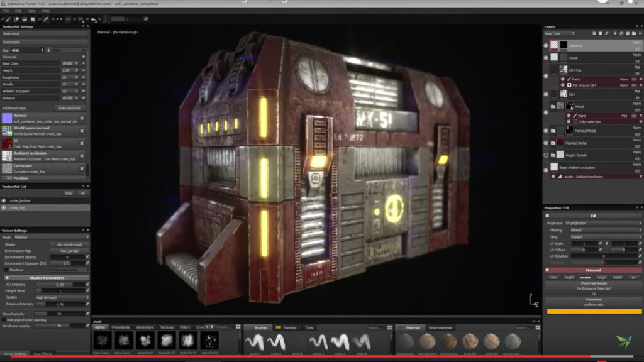Adjust the Wireframe opacity slider
The width and height of the screenshot is (644, 362).
tap(60, 326)
